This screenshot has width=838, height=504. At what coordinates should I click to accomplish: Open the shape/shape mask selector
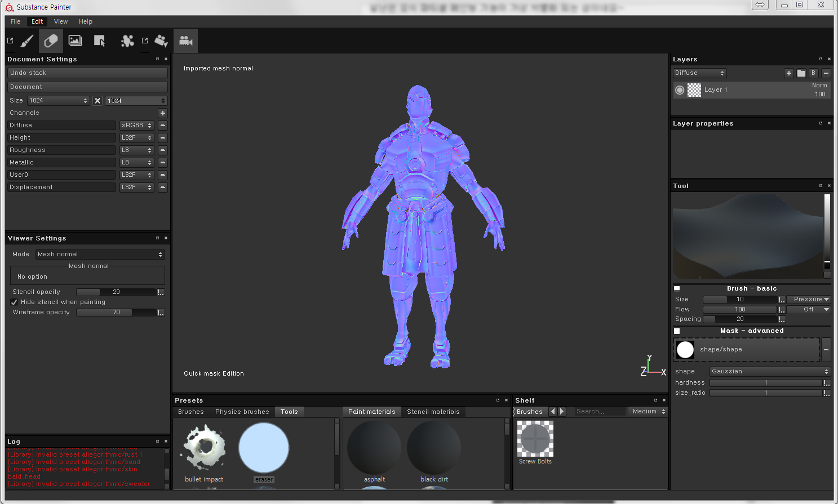(747, 350)
